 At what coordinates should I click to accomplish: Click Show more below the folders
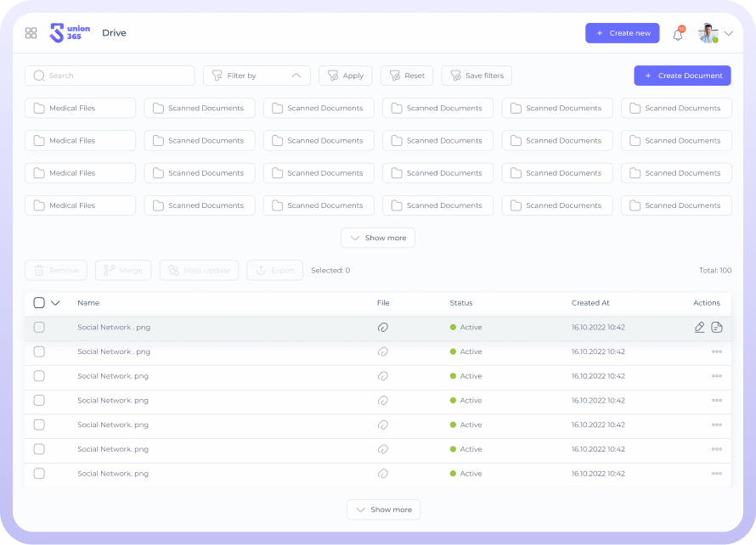point(378,239)
